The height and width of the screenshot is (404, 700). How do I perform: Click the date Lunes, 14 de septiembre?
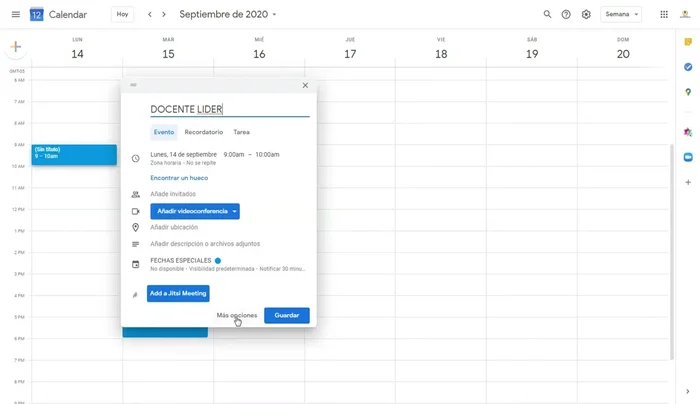(x=183, y=154)
